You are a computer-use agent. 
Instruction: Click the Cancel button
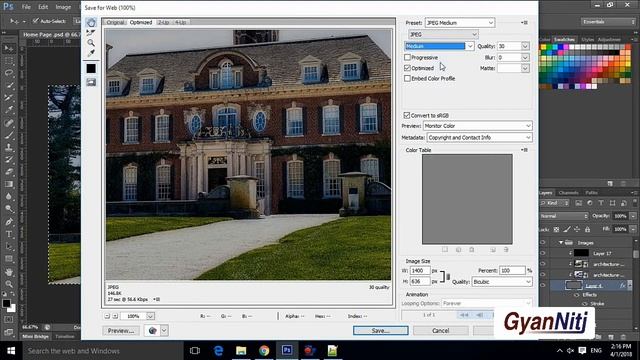point(440,331)
